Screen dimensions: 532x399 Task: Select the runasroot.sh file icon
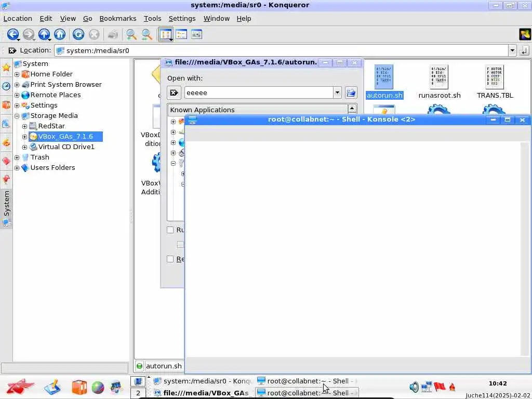click(439, 77)
